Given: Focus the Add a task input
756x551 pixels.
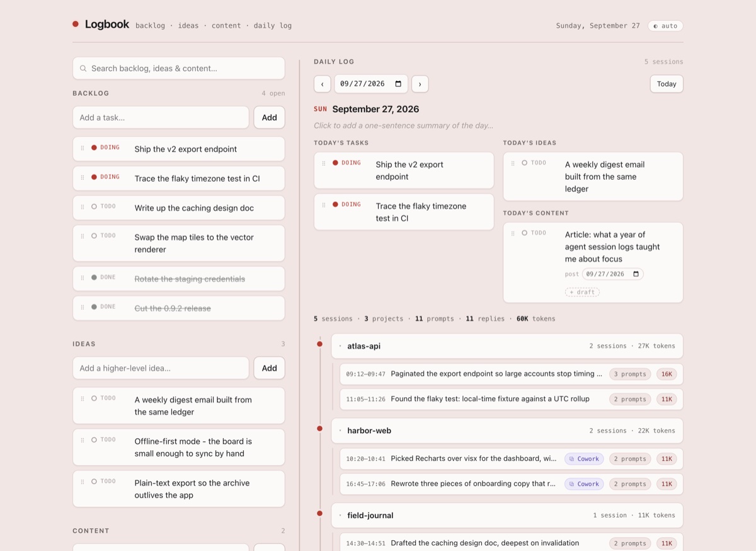Looking at the screenshot, I should 161,117.
